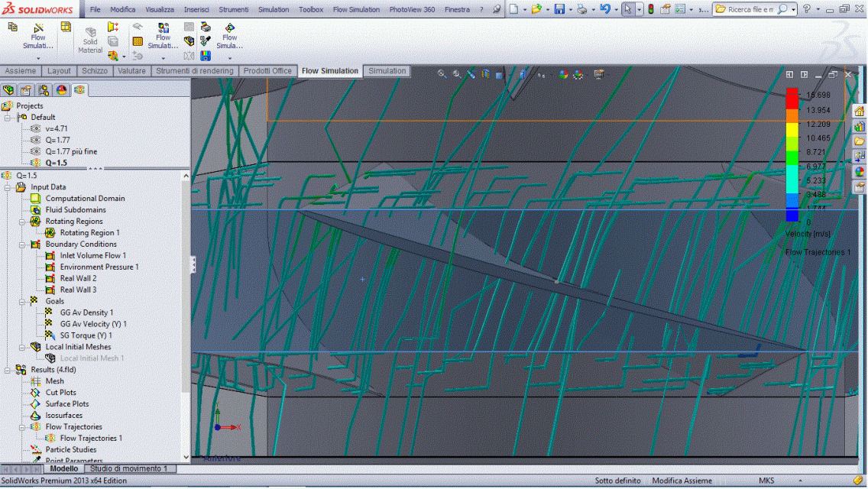Click the View Settings monitor icon
The height and width of the screenshot is (489, 868).
pyautogui.click(x=598, y=74)
